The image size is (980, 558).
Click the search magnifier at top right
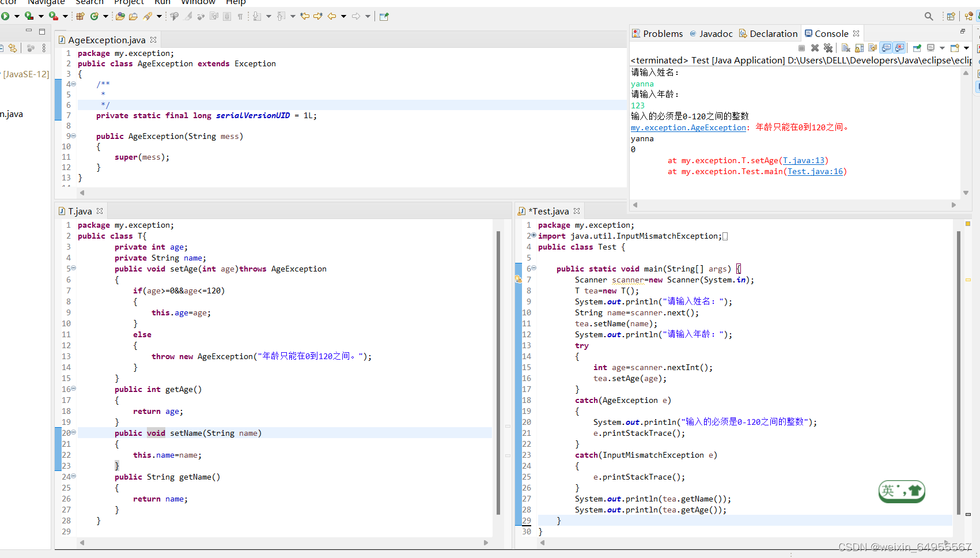pyautogui.click(x=929, y=16)
